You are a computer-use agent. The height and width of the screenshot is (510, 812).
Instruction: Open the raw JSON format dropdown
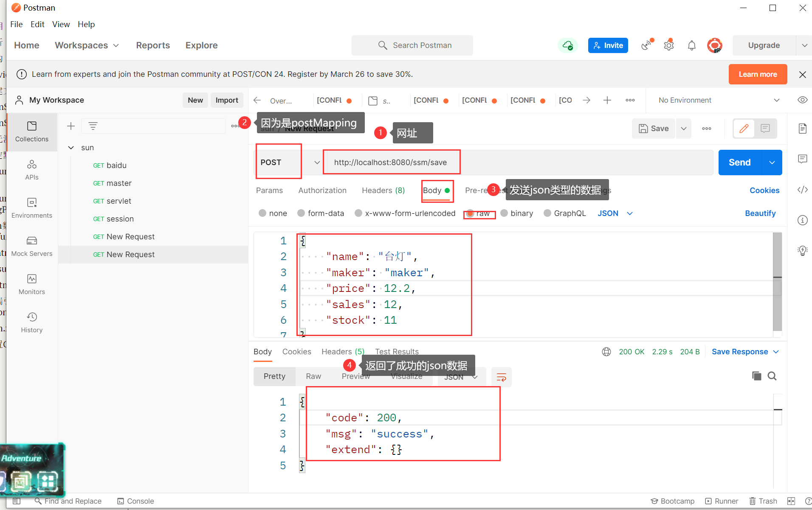point(615,213)
